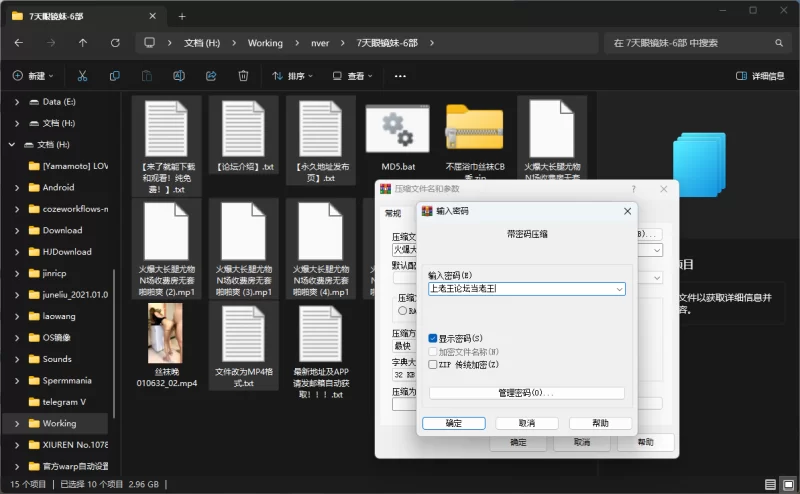This screenshot has height=494, width=800.
Task: Uncheck the 显示密码 checkbox
Action: (433, 338)
